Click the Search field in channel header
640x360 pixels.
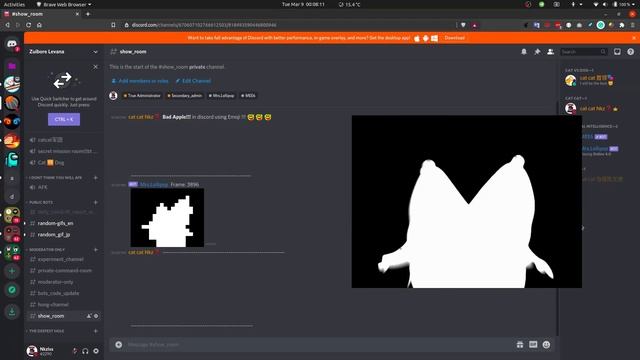click(584, 52)
